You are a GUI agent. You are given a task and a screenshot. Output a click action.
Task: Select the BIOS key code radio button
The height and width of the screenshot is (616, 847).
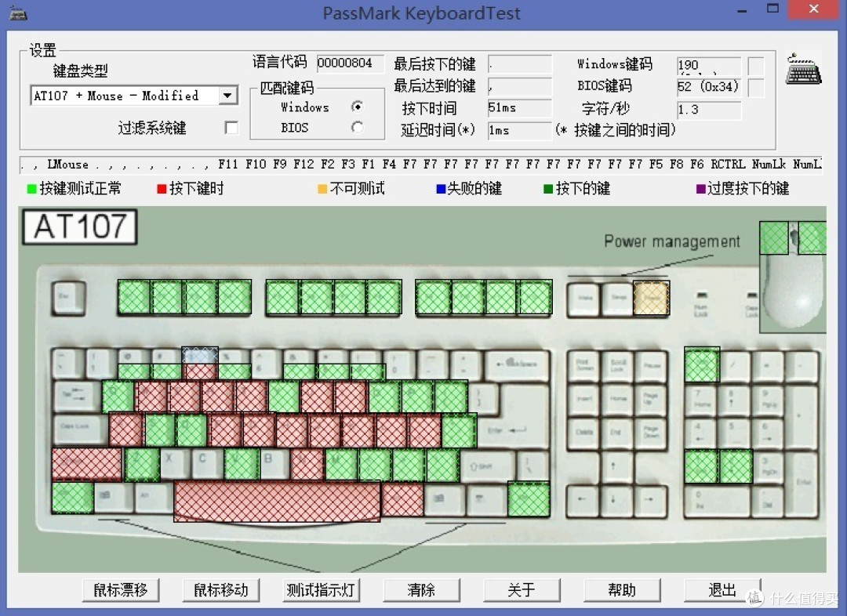click(357, 128)
